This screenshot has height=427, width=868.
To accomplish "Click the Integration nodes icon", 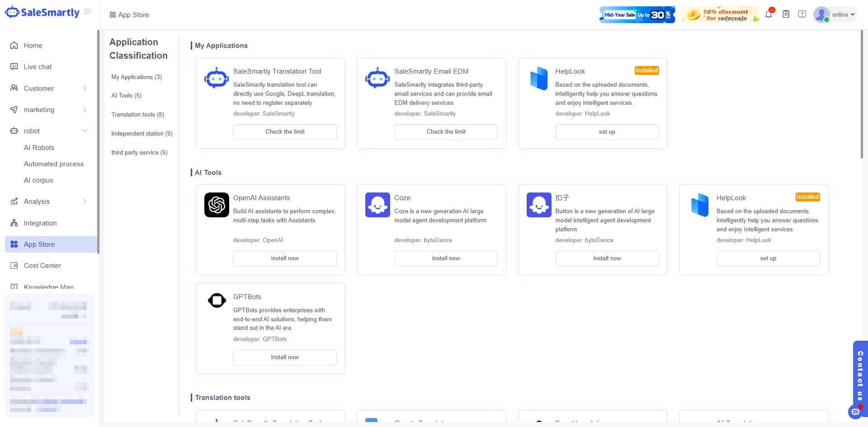I will click(14, 223).
